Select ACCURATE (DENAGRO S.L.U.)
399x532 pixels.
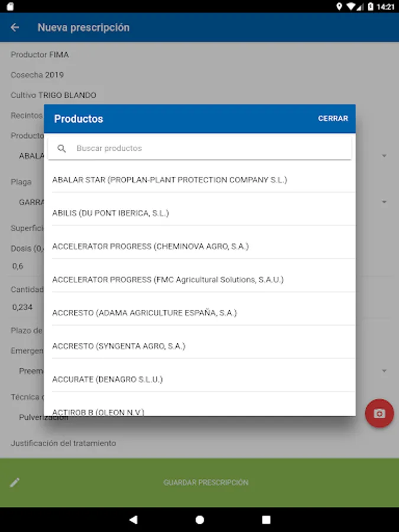pyautogui.click(x=203, y=379)
